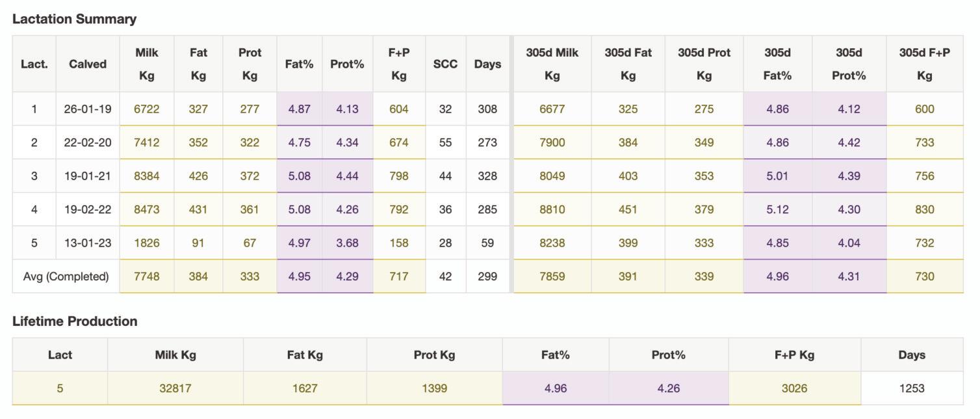Image resolution: width=980 pixels, height=419 pixels.
Task: Click the Prot Kg header in Lifetime Production
Action: (434, 355)
